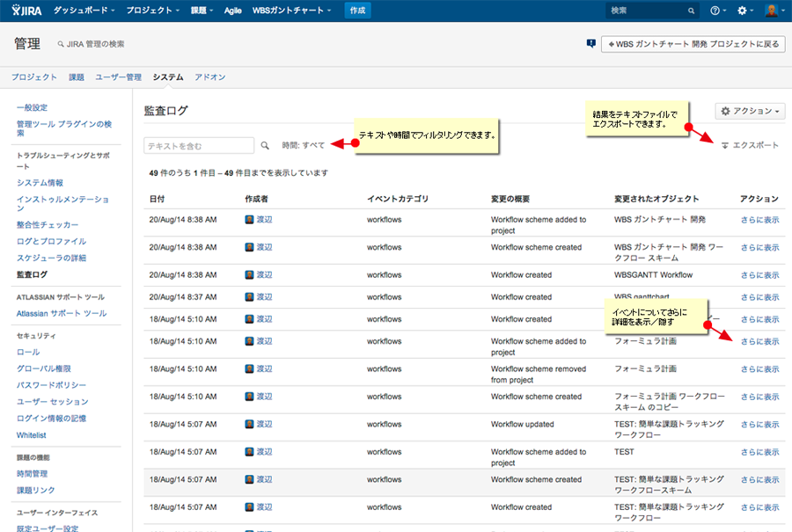The width and height of the screenshot is (792, 532).
Task: Open the スケジューラの詳細 sidebar link
Action: coord(51,258)
